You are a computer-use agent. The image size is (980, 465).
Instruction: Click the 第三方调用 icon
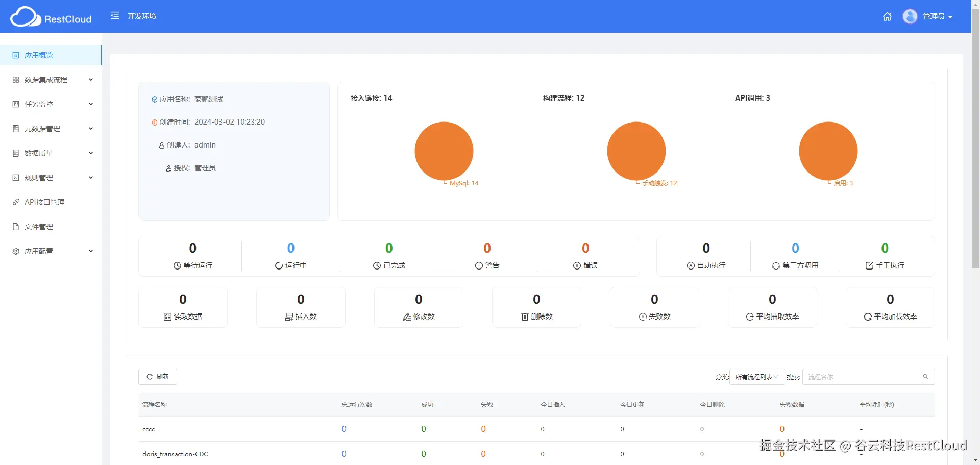776,265
